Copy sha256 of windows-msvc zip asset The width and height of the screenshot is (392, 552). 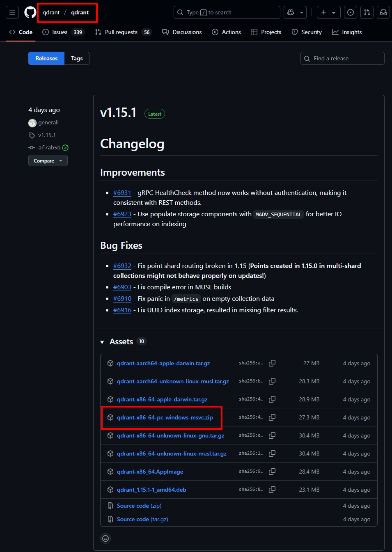(272, 417)
